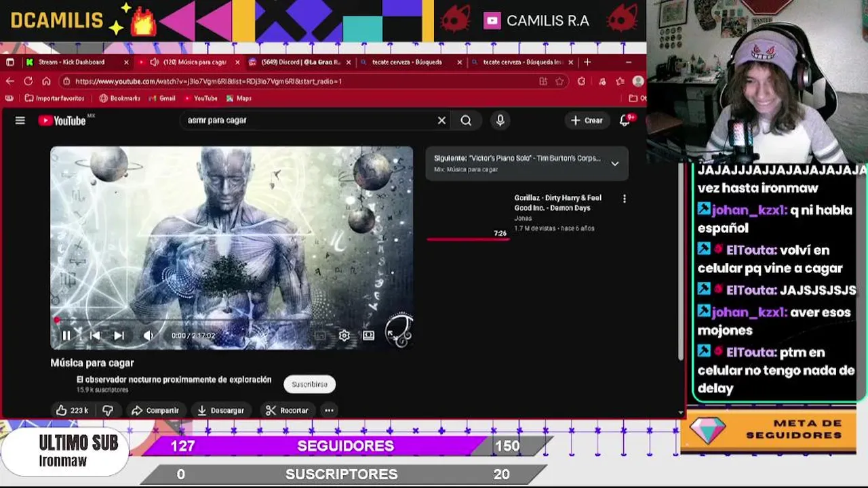Open YouTube notifications bell
Viewport: 868px width, 488px height.
coord(625,120)
